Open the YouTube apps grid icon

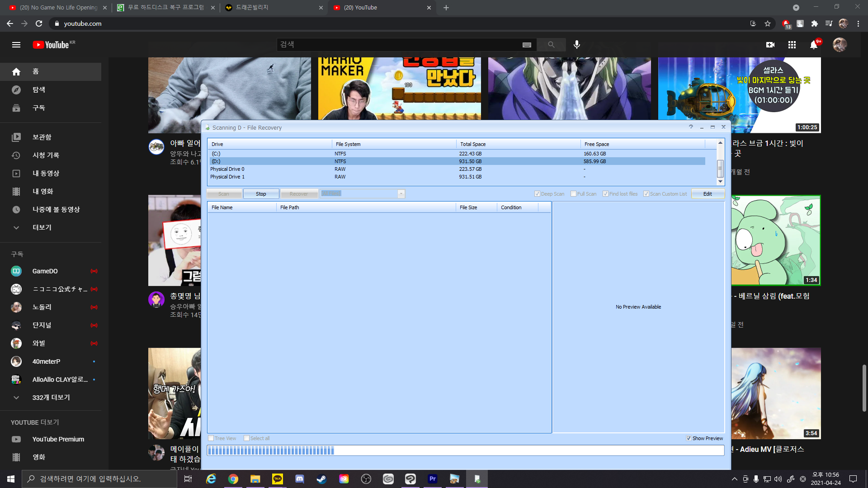(x=792, y=45)
